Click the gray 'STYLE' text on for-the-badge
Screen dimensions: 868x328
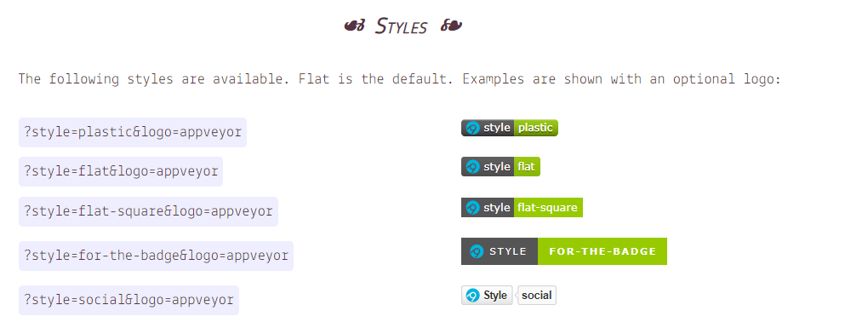coord(508,251)
